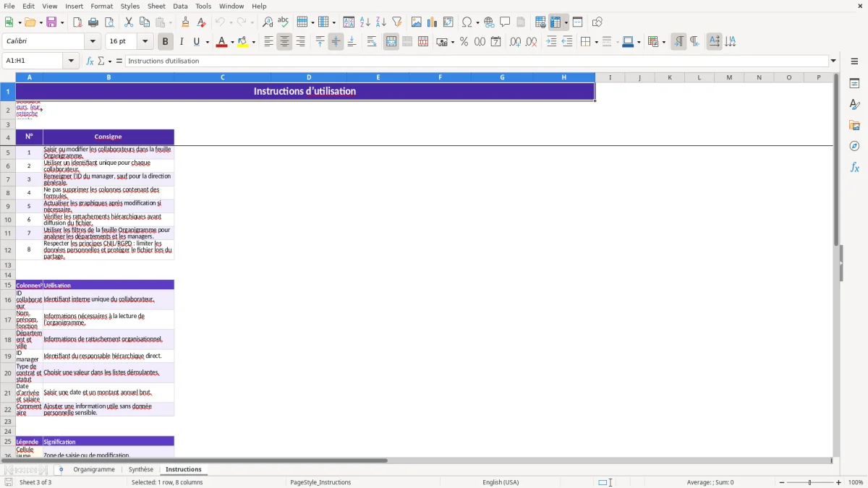The image size is (868, 488).
Task: Open the Styles menu
Action: click(130, 6)
